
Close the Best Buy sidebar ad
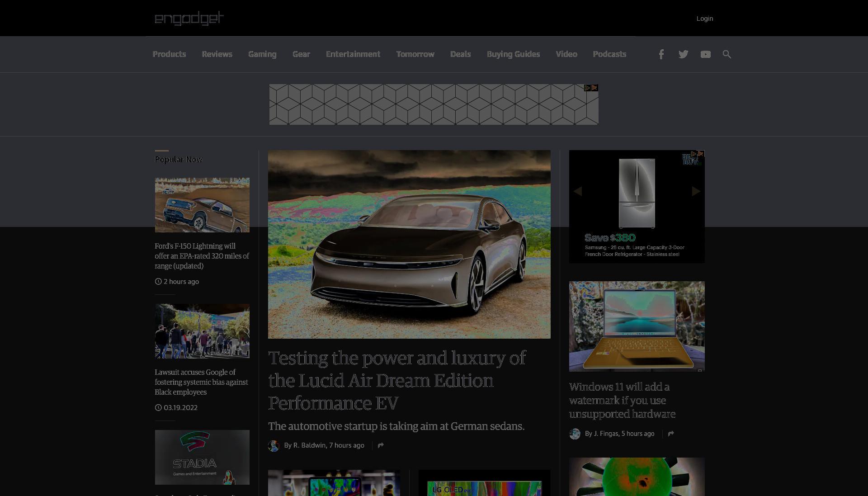point(701,154)
